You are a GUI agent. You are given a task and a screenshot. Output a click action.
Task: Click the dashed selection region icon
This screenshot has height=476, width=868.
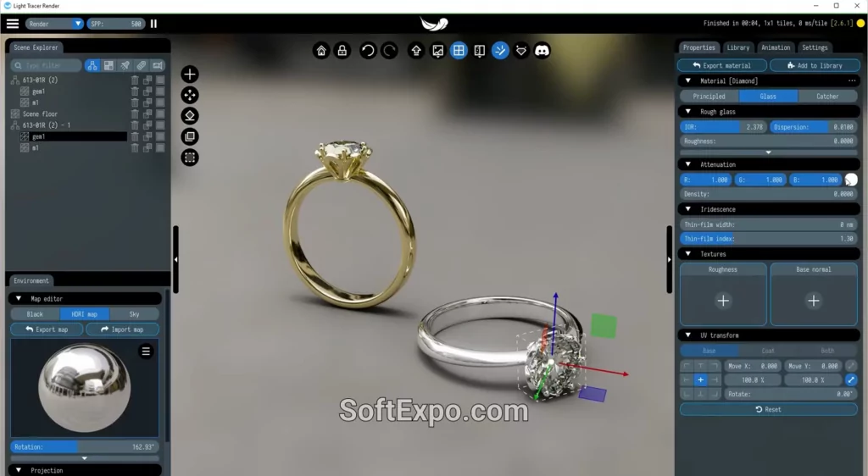(190, 158)
